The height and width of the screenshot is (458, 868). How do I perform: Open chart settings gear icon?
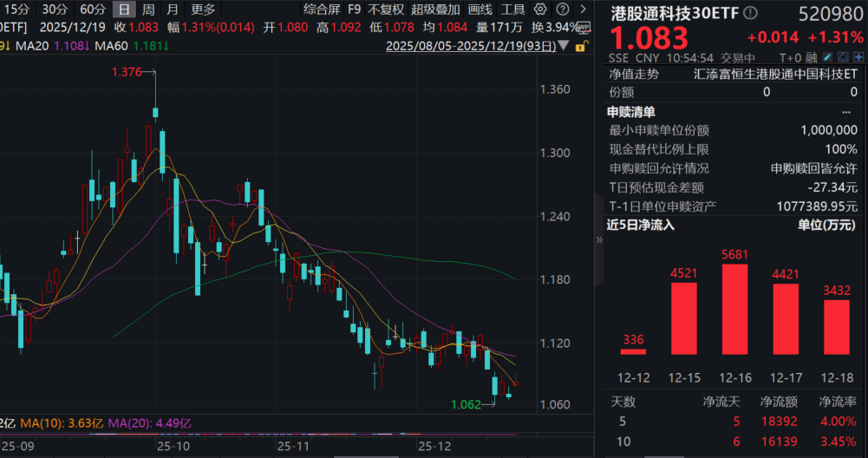tap(540, 10)
